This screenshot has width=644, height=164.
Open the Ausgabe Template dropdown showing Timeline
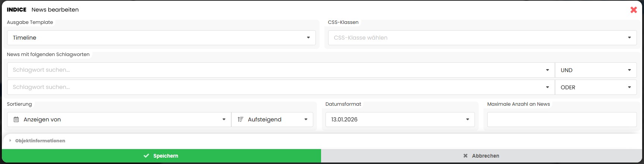click(x=161, y=38)
